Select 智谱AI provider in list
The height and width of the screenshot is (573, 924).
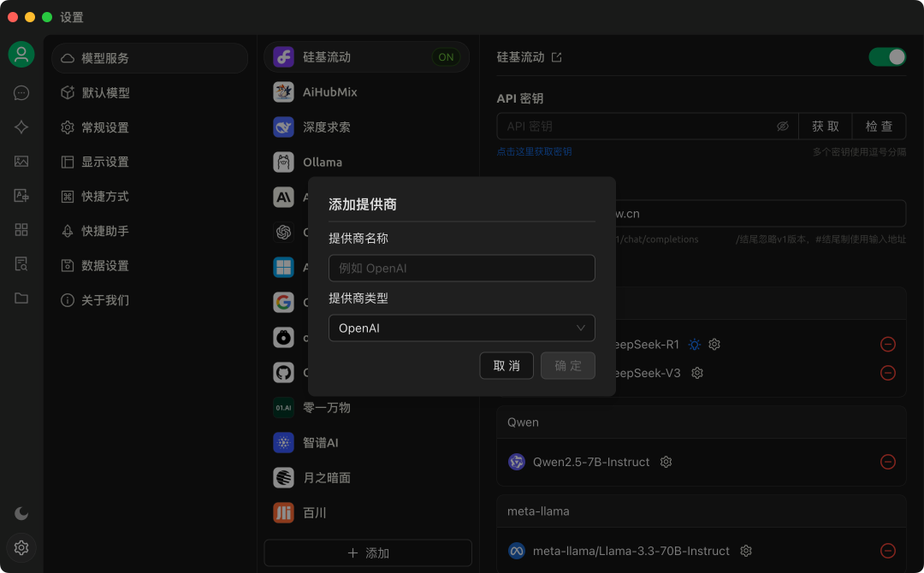pos(366,443)
